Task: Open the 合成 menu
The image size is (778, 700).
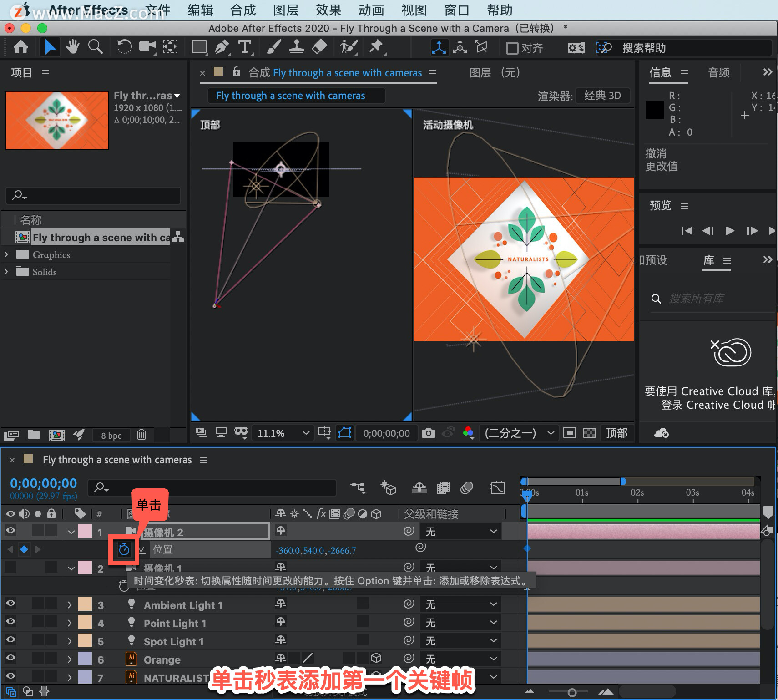Action: pos(243,10)
